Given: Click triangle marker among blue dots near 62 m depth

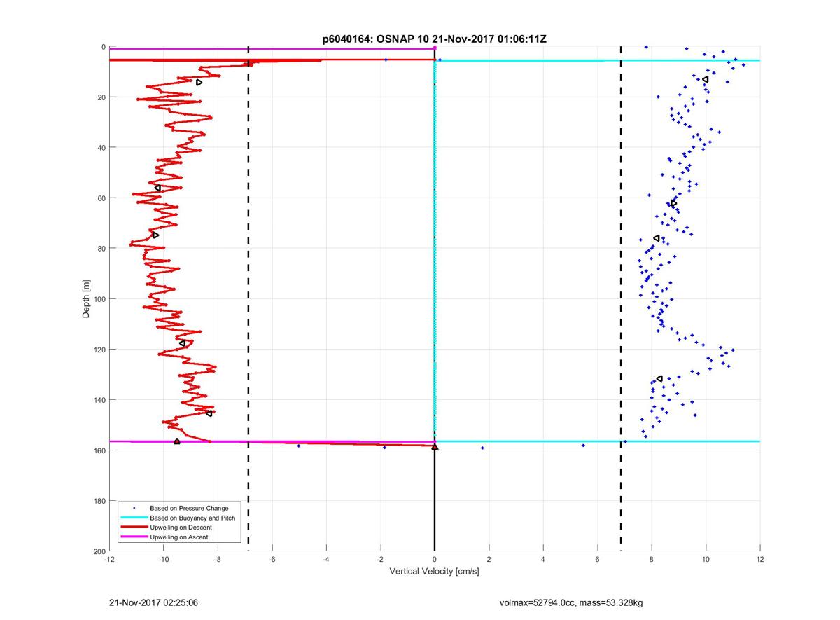Looking at the screenshot, I should pyautogui.click(x=673, y=203).
